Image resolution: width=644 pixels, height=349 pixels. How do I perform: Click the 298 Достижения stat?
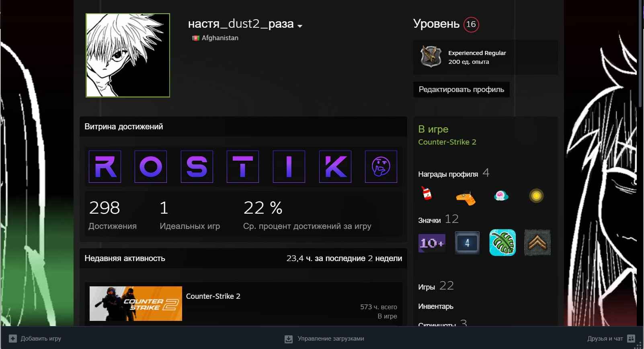coord(113,215)
